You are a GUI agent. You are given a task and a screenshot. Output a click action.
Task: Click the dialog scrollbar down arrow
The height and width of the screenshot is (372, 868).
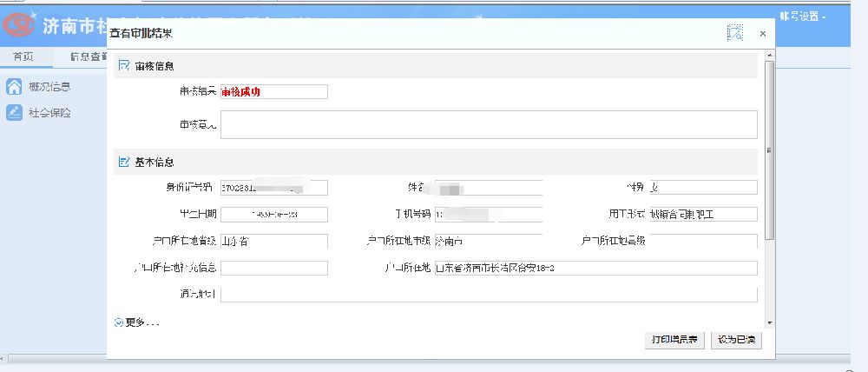point(769,322)
